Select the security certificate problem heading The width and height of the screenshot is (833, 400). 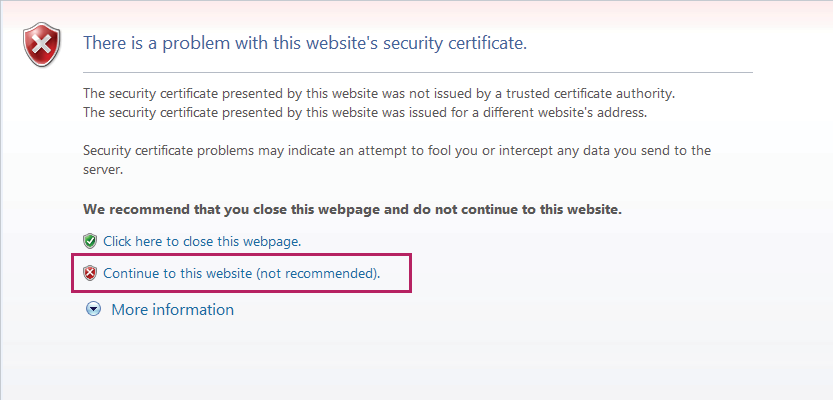click(x=305, y=42)
